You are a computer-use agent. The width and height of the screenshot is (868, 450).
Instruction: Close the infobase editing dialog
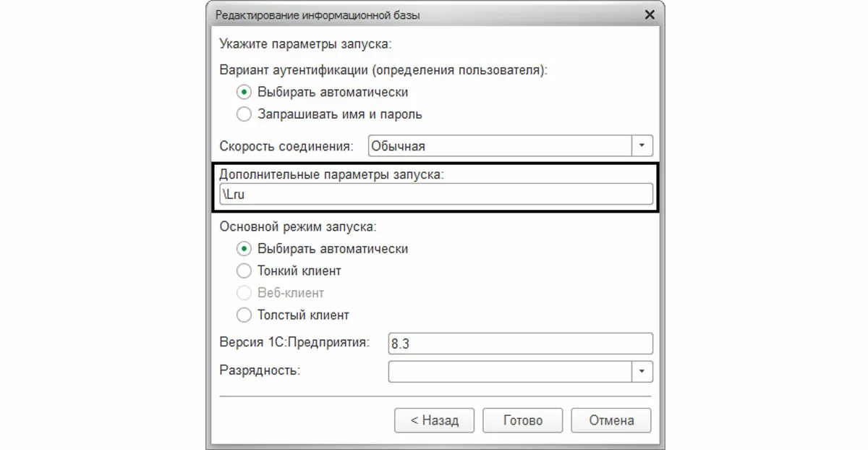coord(650,14)
